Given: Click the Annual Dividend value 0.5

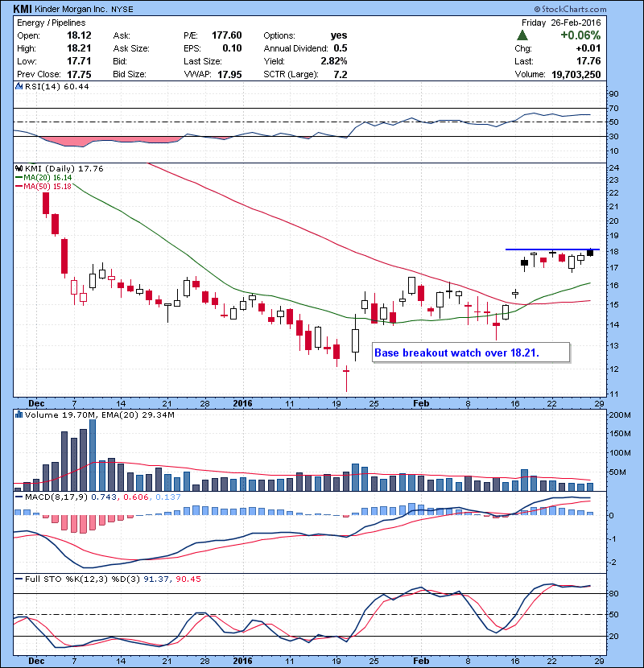Looking at the screenshot, I should pos(341,48).
